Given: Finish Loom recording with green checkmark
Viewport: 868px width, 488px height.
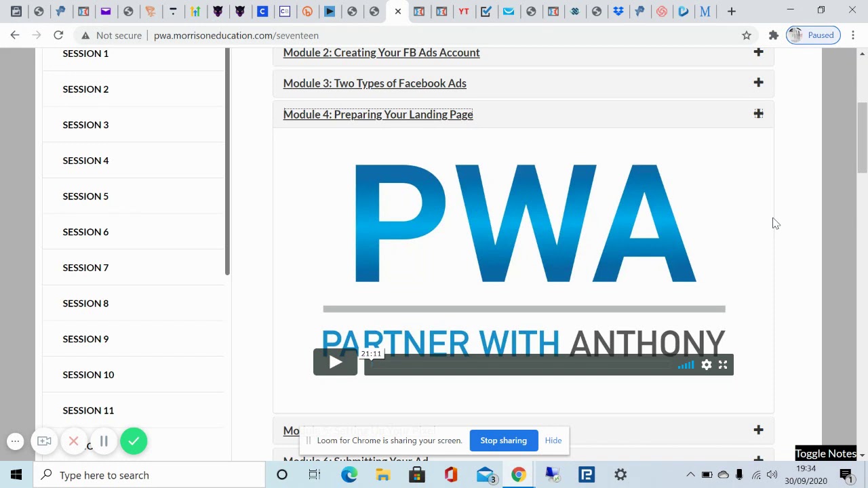Looking at the screenshot, I should point(134,441).
